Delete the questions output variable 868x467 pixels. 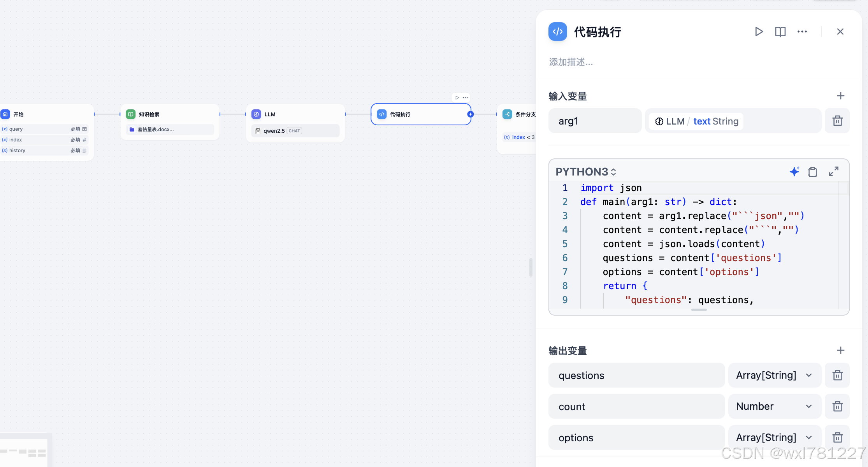(838, 375)
